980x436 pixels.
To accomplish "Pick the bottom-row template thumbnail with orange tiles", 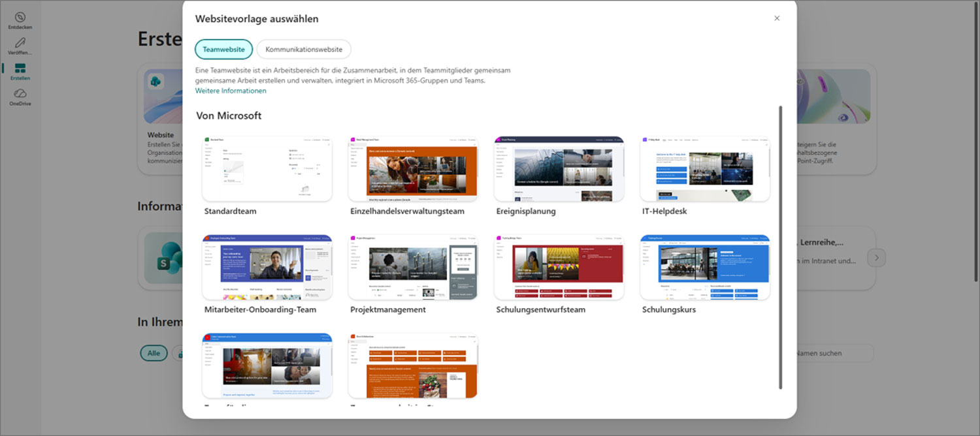I will click(x=413, y=366).
